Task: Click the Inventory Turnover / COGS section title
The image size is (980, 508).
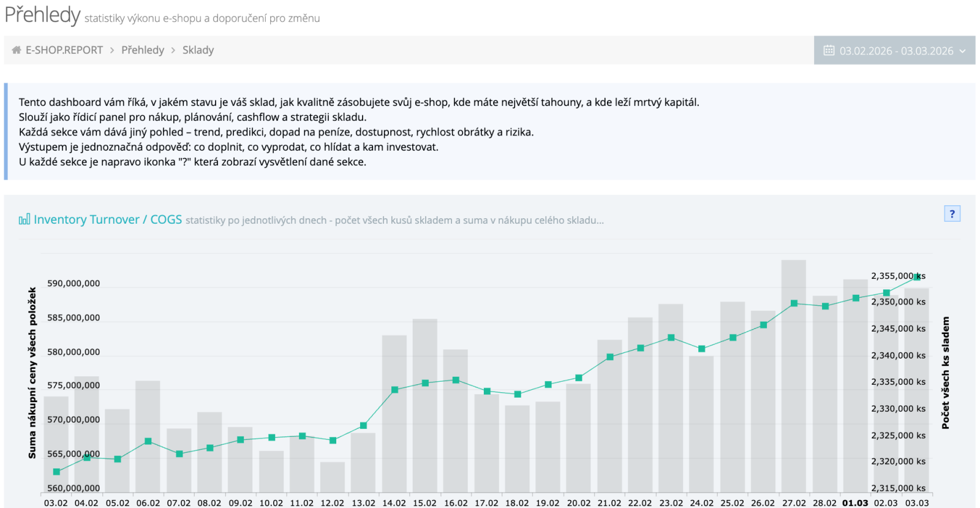Action: (107, 219)
